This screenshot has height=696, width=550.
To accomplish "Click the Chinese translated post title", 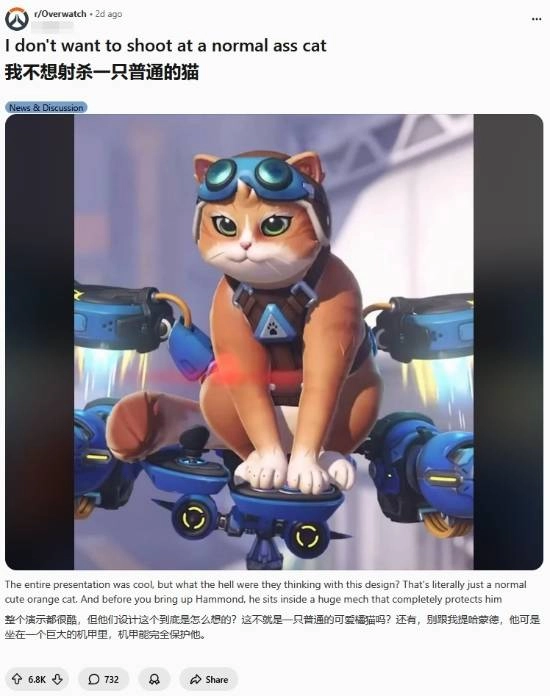I will click(x=102, y=72).
